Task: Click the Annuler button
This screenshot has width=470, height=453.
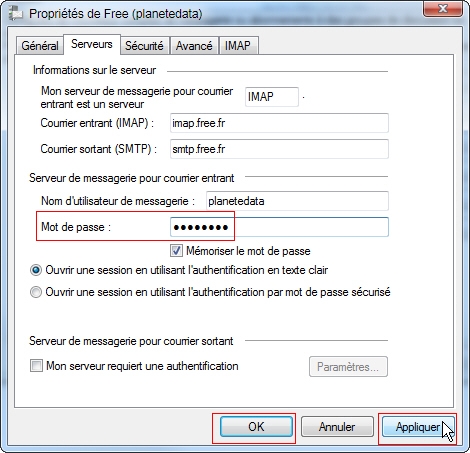Action: (x=337, y=426)
